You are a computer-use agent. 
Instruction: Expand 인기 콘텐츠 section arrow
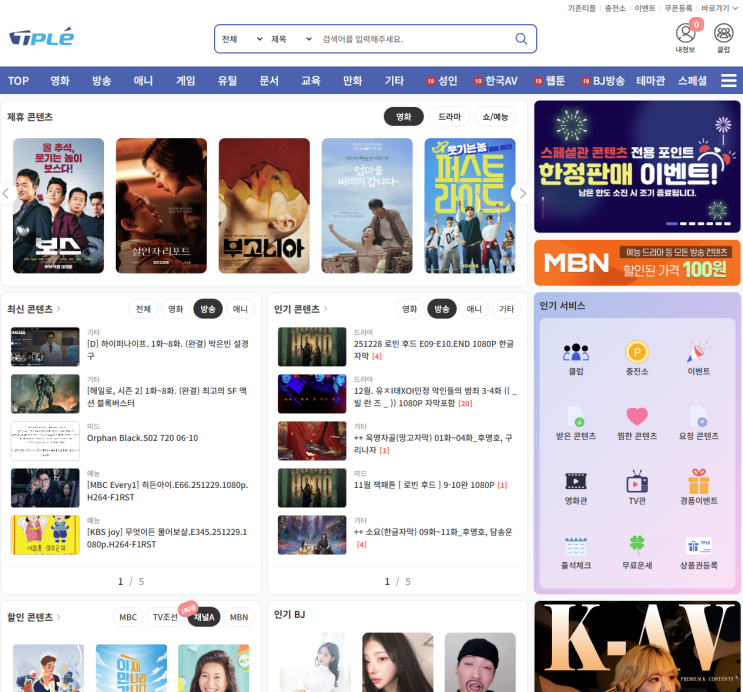[325, 309]
